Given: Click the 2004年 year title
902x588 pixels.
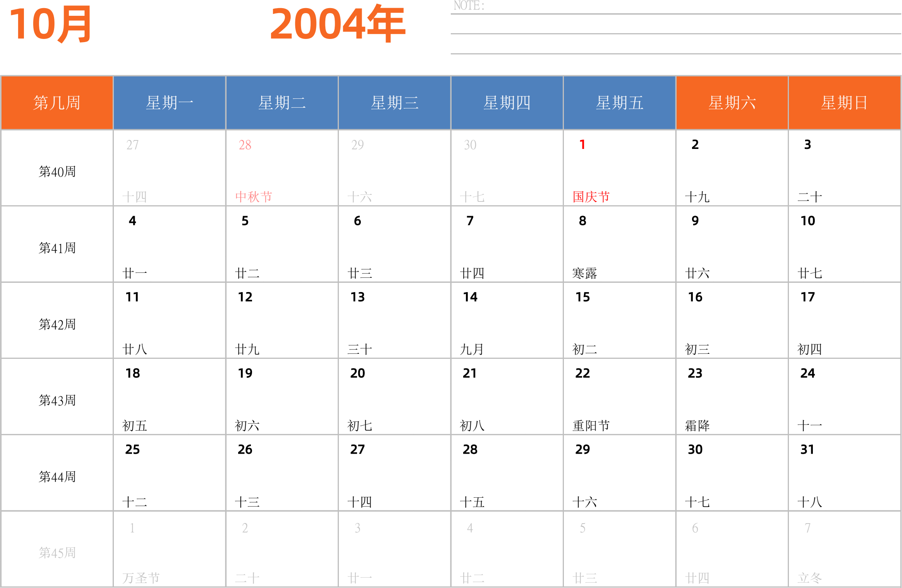Looking at the screenshot, I should tap(338, 24).
